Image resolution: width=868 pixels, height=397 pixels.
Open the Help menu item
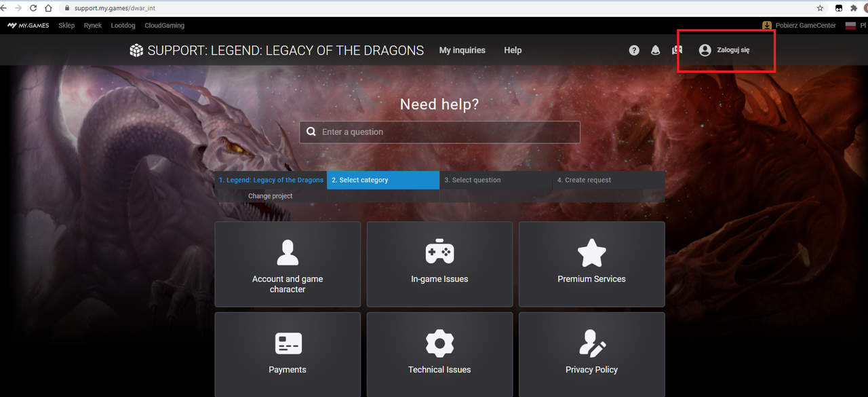pos(513,50)
